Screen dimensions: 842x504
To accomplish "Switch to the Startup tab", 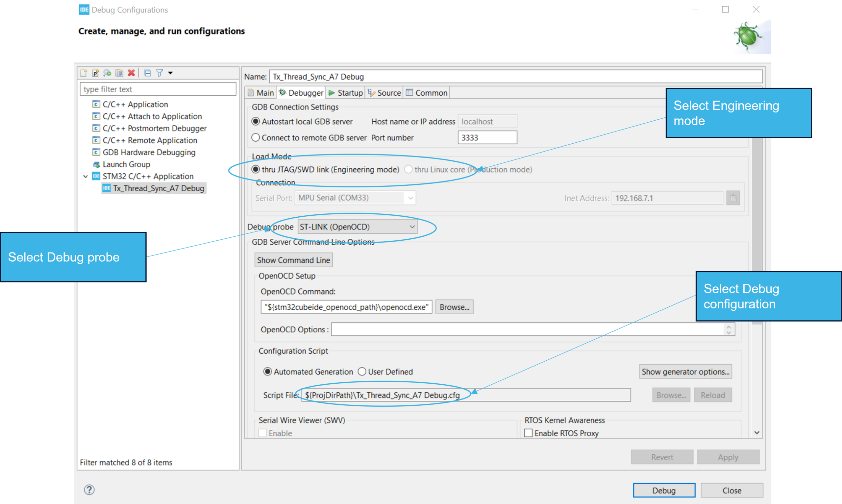I will point(345,93).
